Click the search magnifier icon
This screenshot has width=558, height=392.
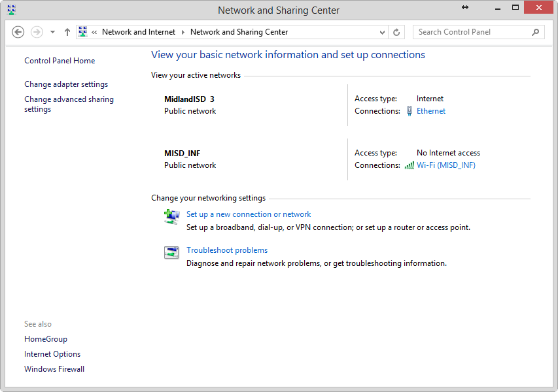535,33
